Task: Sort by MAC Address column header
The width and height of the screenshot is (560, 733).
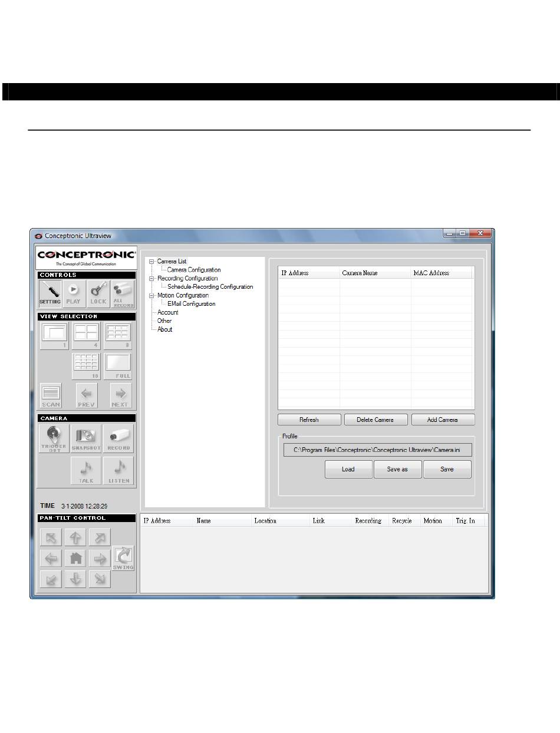Action: 442,273
